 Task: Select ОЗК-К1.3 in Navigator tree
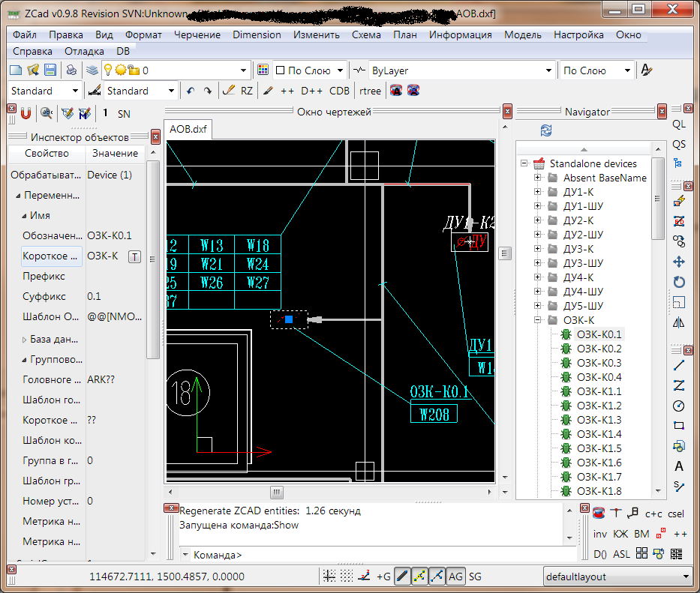coord(599,420)
